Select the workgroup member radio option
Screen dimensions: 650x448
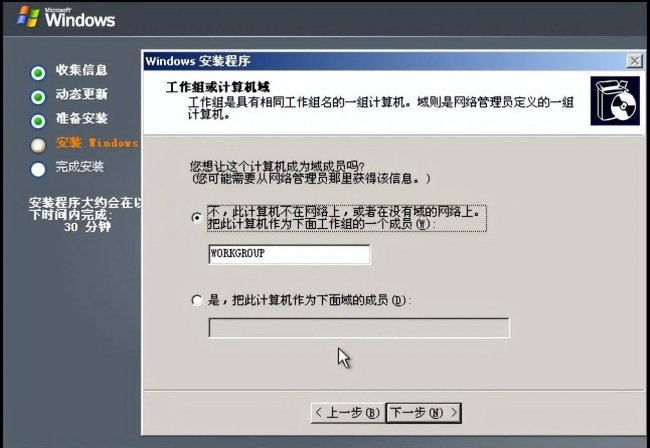197,217
